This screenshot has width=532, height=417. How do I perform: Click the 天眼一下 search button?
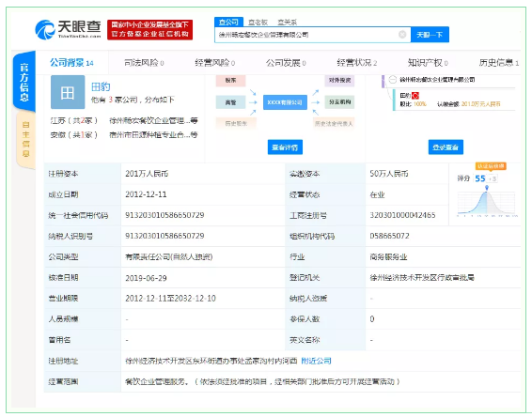[x=430, y=35]
